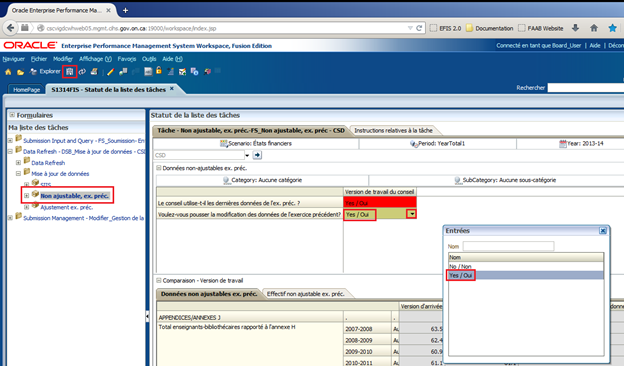Image resolution: width=624 pixels, height=367 pixels.
Task: Open the Modifier menu
Action: [63, 59]
